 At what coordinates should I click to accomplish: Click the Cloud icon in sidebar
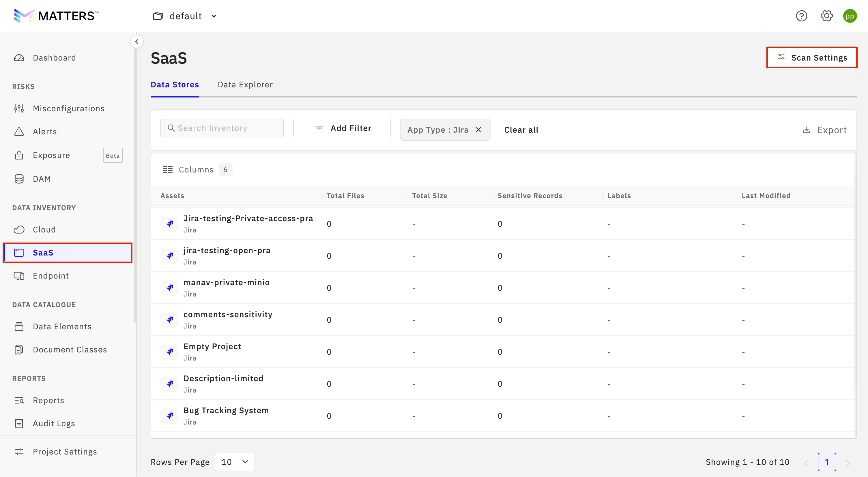click(19, 229)
